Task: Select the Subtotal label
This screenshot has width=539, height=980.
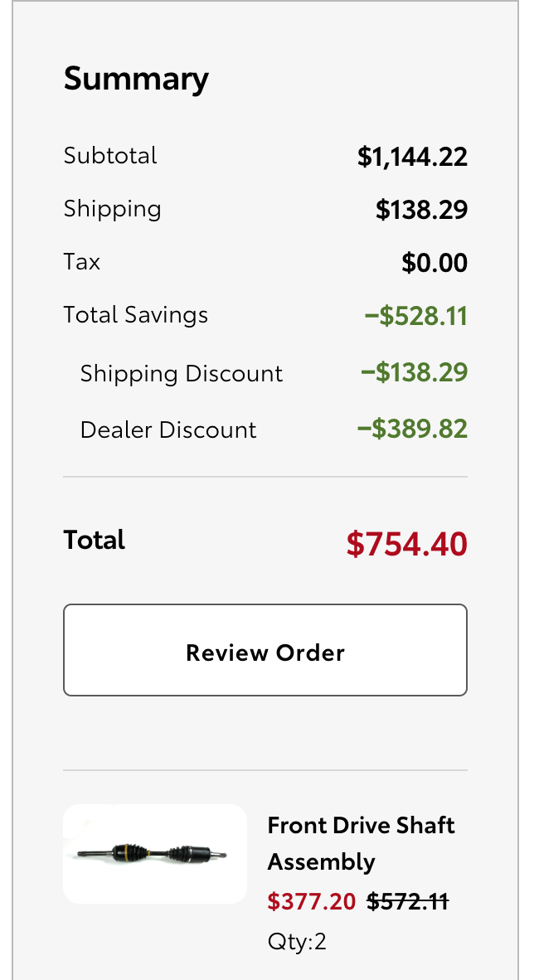Action: (x=110, y=156)
